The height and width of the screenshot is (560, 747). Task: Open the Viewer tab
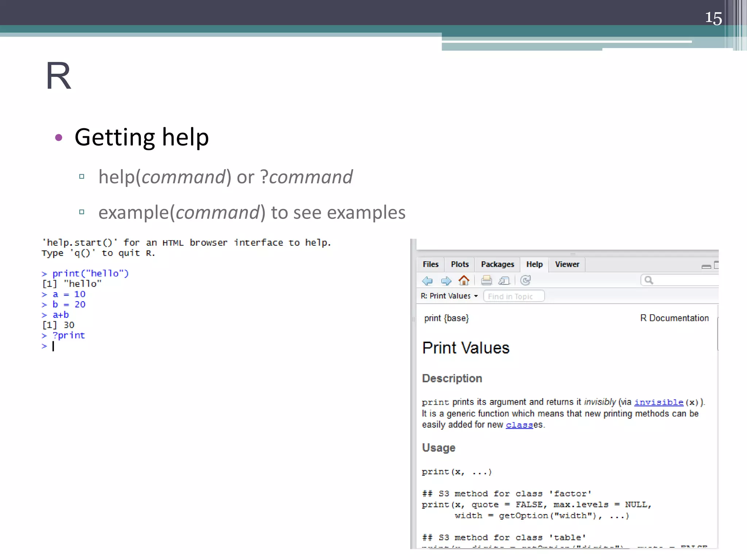pyautogui.click(x=567, y=264)
